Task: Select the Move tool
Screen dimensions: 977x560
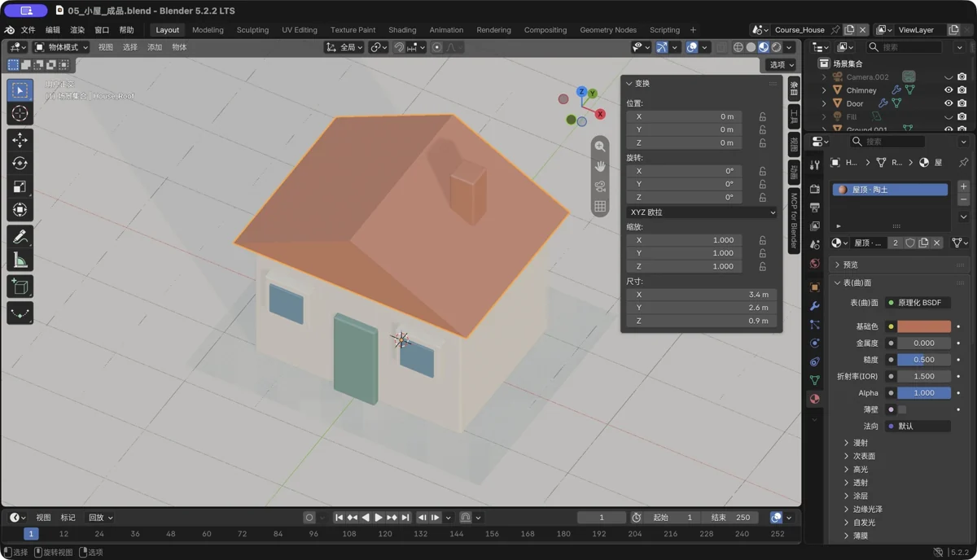Action: pyautogui.click(x=20, y=140)
